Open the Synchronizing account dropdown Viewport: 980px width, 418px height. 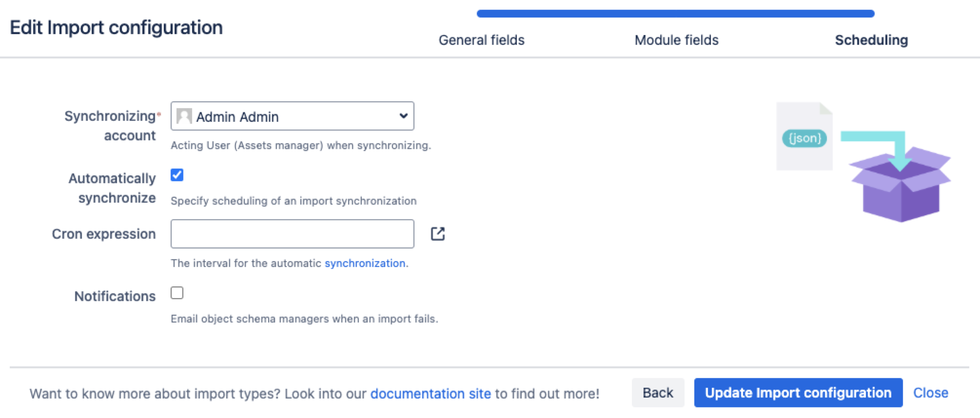point(292,116)
